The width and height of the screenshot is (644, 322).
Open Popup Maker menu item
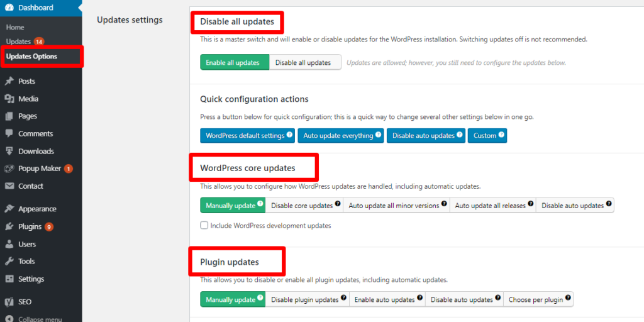point(41,169)
